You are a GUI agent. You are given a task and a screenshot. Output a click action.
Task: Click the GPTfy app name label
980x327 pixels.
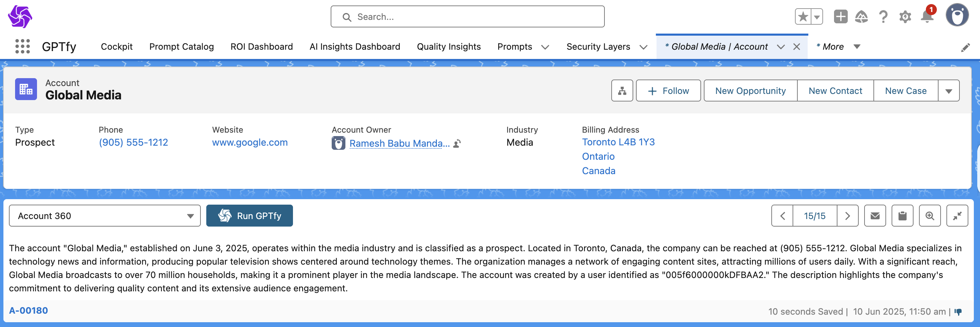pos(59,47)
